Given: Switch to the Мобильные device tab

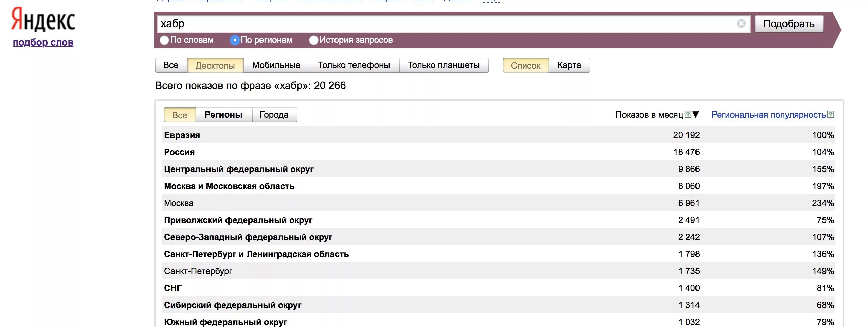Looking at the screenshot, I should [x=276, y=65].
